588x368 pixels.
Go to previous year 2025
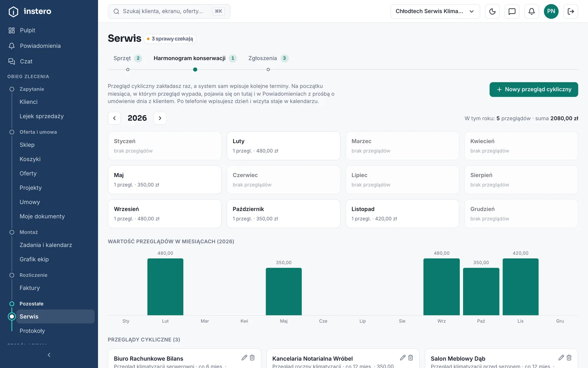(114, 118)
